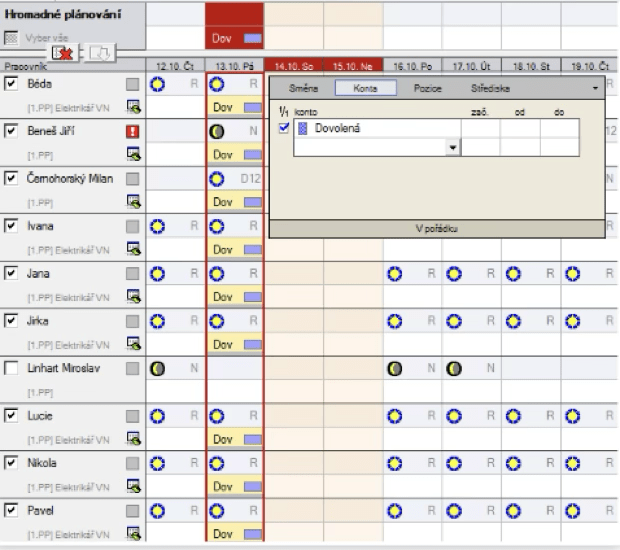Screen dimensions: 620x550
Task: Select Jana's day shift icon on 16.10.
Action: pos(395,274)
